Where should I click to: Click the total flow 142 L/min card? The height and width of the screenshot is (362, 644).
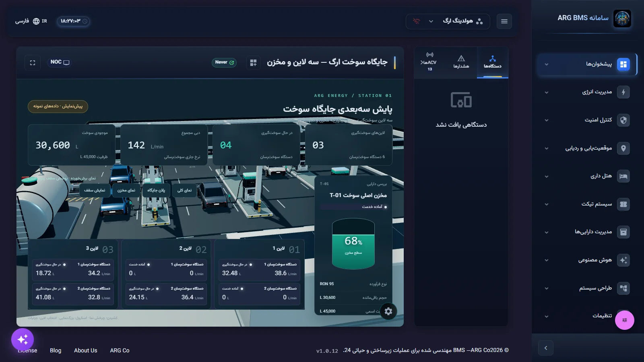[x=164, y=145]
